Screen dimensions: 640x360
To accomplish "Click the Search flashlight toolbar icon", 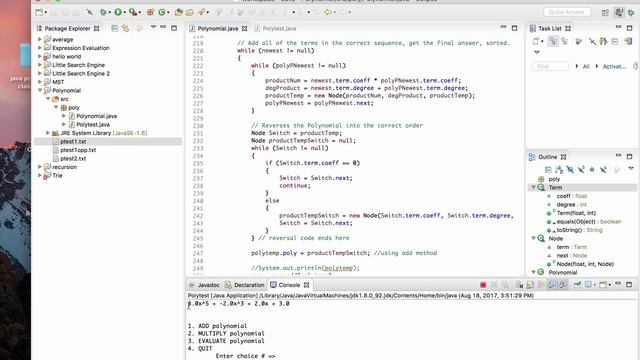I will 202,12.
